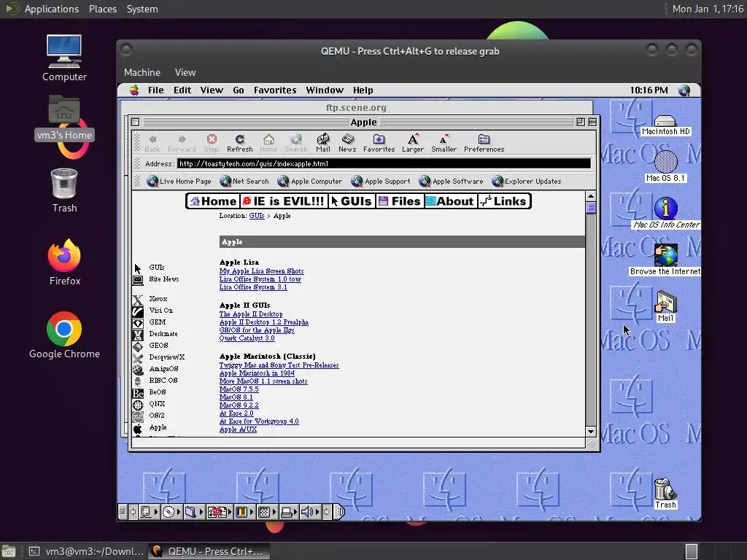Click the Control Strip close box

pyautogui.click(x=123, y=512)
